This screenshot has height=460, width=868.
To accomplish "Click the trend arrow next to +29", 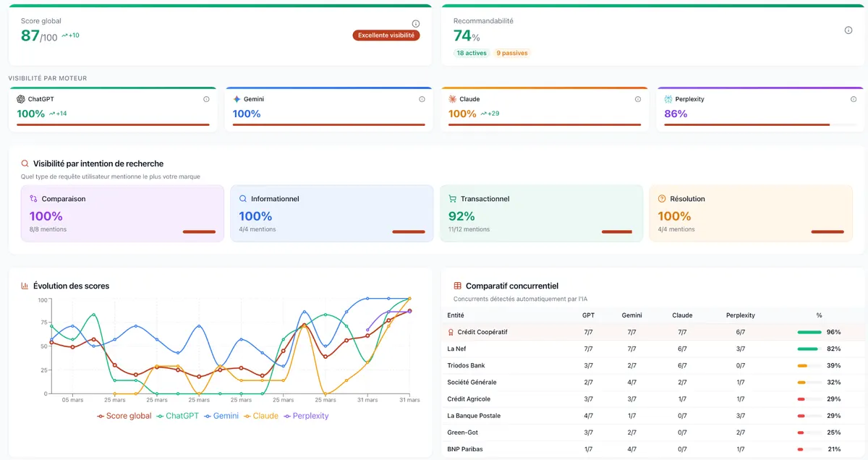I will tap(484, 114).
